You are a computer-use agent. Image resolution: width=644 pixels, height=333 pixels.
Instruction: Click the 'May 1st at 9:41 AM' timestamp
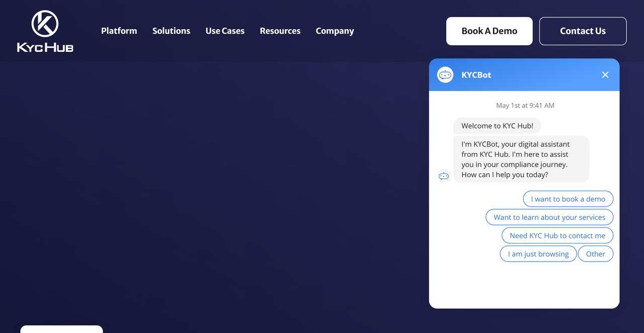[x=525, y=106]
